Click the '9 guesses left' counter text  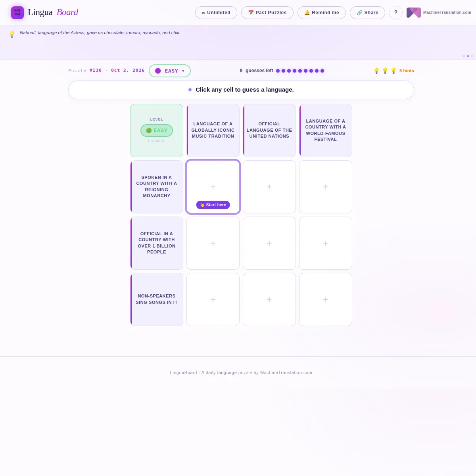tap(256, 71)
